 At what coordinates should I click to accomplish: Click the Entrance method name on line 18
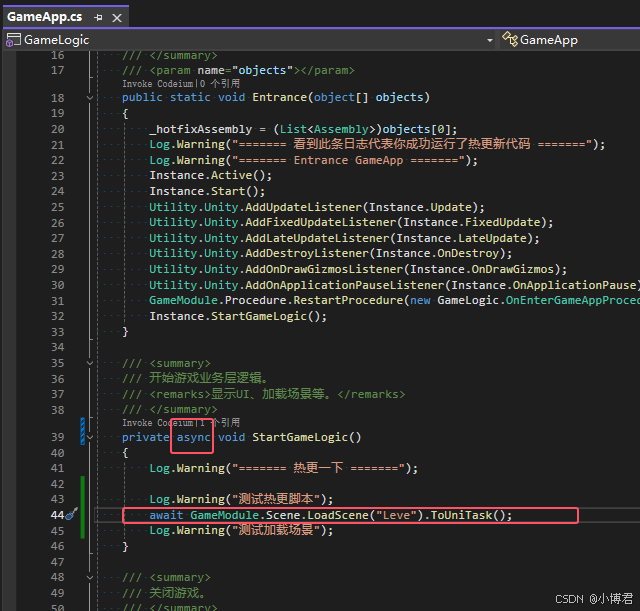[x=279, y=98]
